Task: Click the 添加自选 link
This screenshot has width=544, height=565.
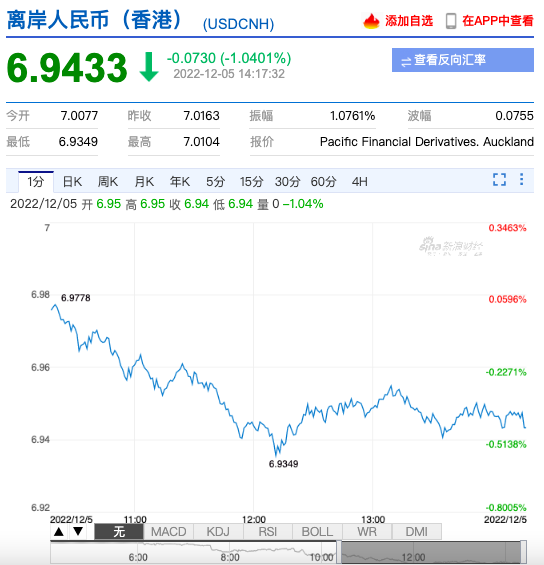Action: pyautogui.click(x=409, y=21)
